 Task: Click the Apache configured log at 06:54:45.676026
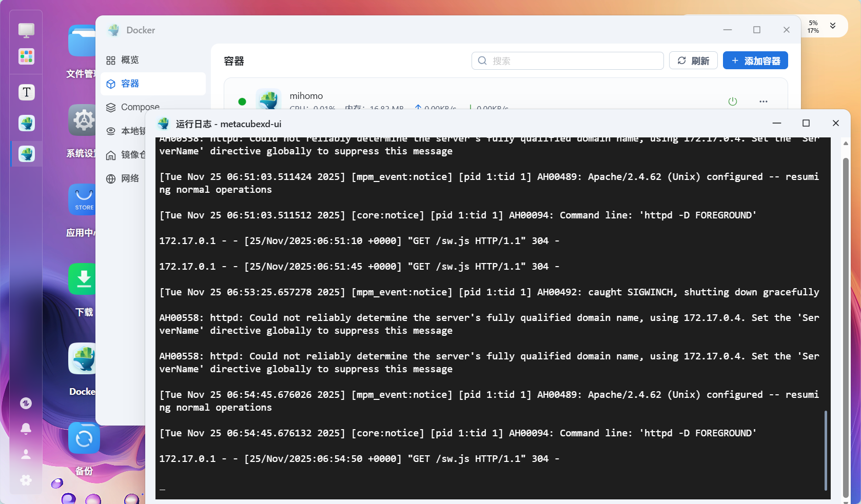(490, 401)
